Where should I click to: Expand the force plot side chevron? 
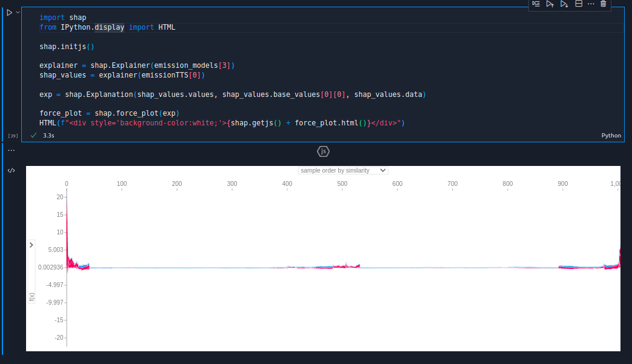point(31,245)
